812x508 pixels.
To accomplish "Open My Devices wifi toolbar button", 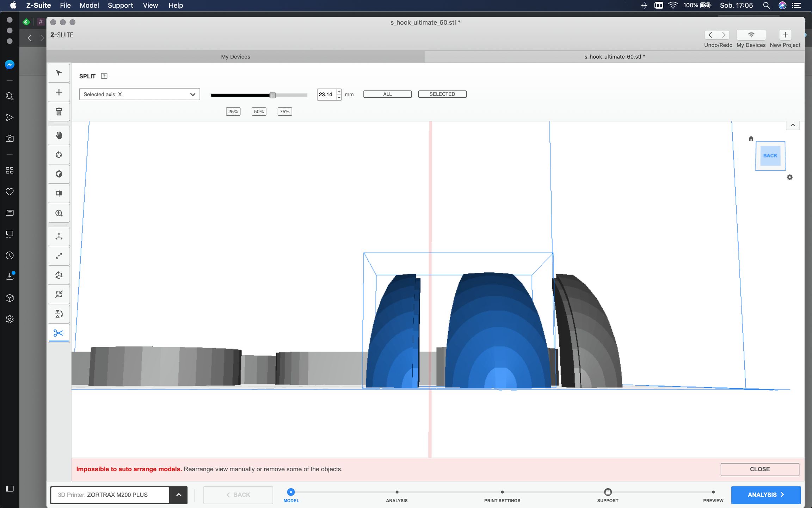I will [x=751, y=35].
